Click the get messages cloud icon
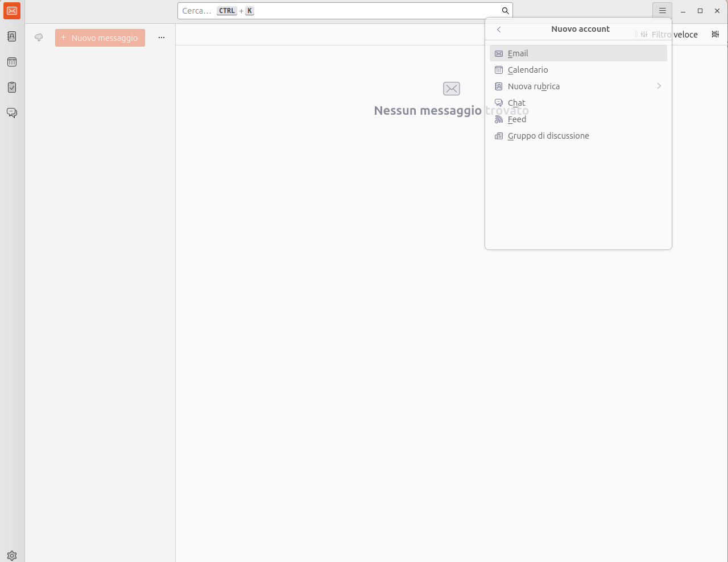Screen dimensions: 728x562 [39, 38]
